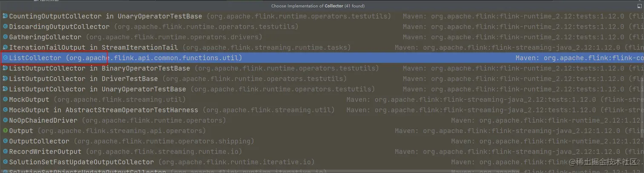Click the class icon beside DiscardingOutputCollector
The image size is (644, 173).
pos(5,26)
